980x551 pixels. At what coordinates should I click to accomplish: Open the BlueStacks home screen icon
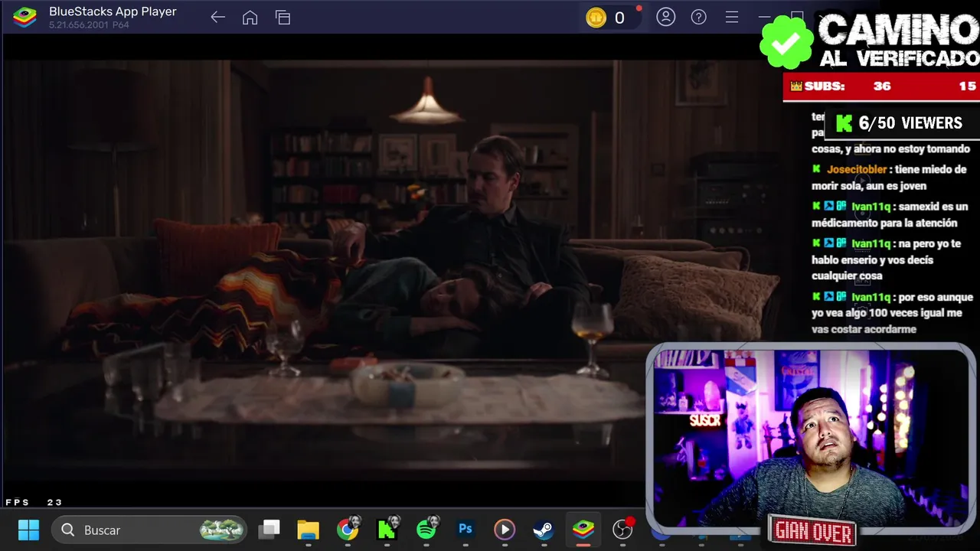pyautogui.click(x=250, y=18)
